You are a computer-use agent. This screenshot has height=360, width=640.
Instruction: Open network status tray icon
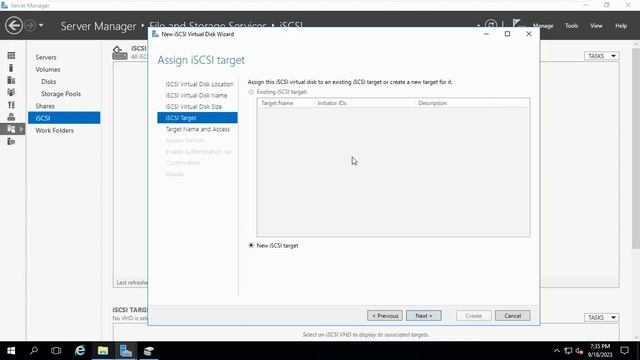[x=568, y=351]
